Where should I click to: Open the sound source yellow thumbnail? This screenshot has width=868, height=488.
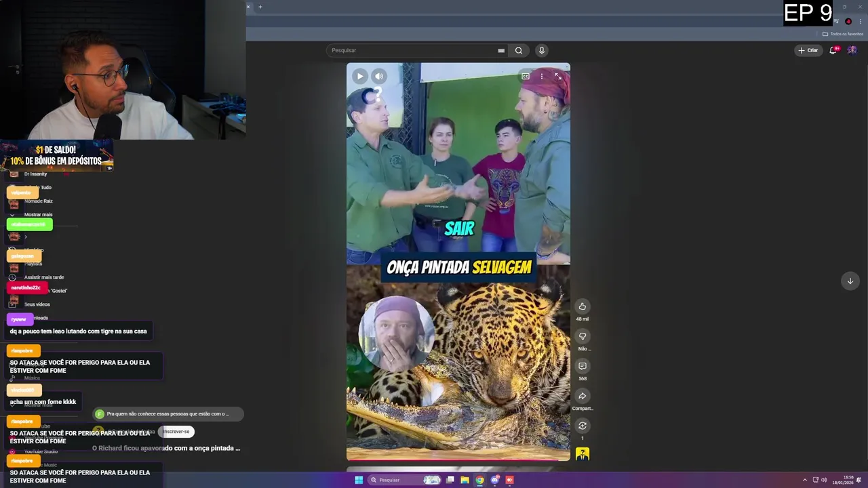(582, 454)
